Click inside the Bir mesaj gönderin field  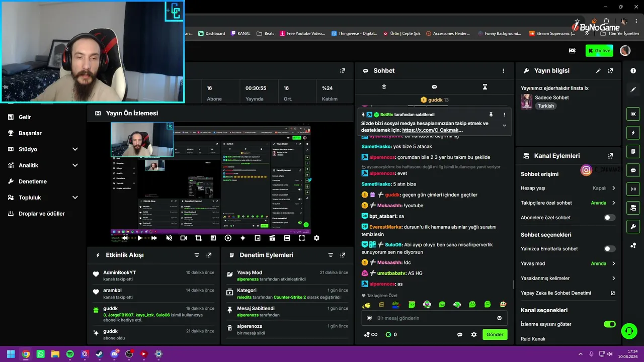434,318
